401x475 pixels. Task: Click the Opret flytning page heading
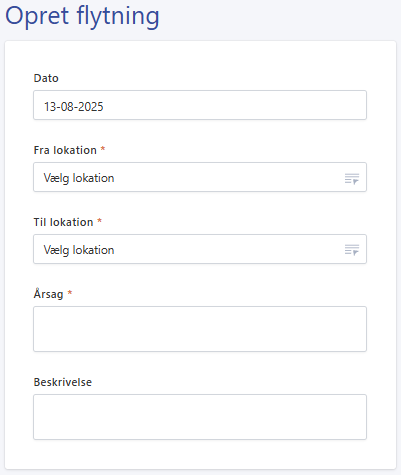tap(82, 16)
